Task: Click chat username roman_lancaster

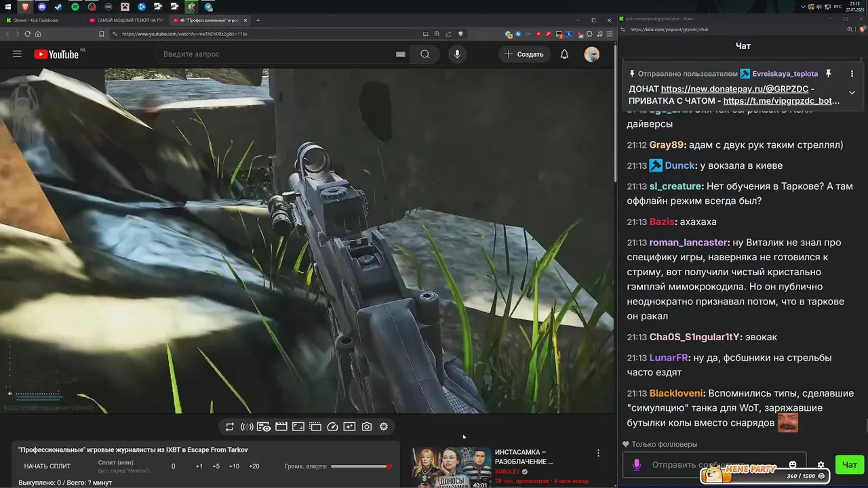Action: click(688, 243)
